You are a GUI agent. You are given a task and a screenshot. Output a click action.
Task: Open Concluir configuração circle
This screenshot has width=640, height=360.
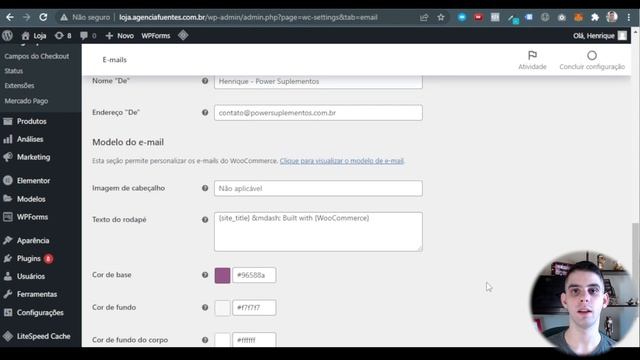[x=592, y=60]
